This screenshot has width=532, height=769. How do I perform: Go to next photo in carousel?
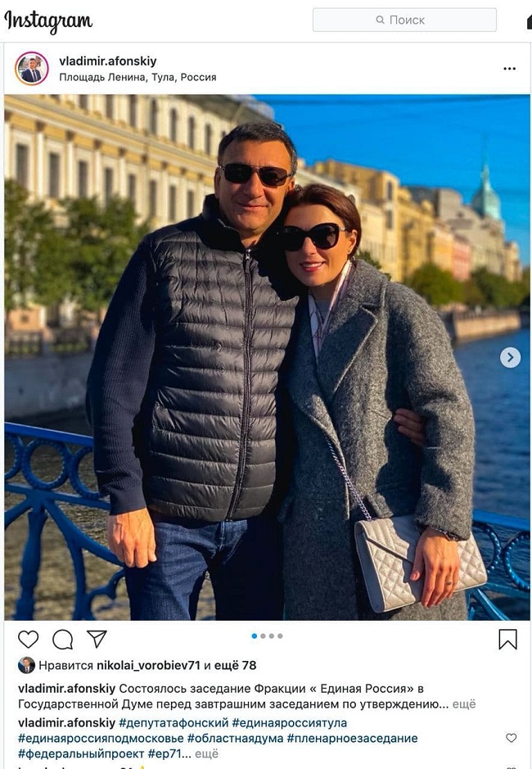[510, 357]
